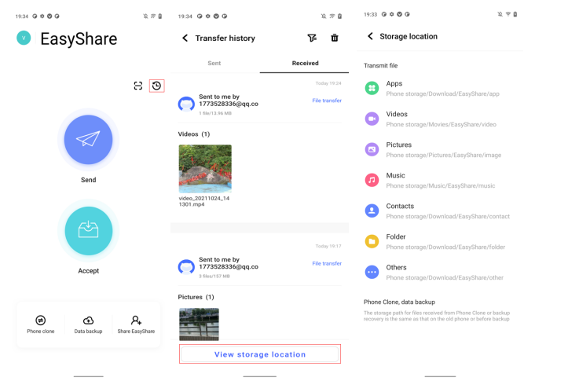This screenshot has width=568, height=392.
Task: Open video_20211024_141301.mp4 thumbnail
Action: 205,168
